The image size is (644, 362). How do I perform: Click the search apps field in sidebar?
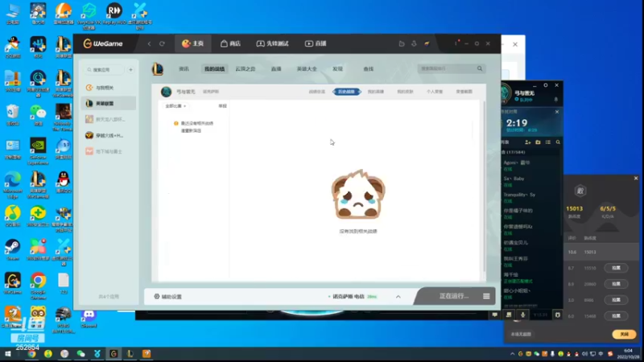click(105, 70)
